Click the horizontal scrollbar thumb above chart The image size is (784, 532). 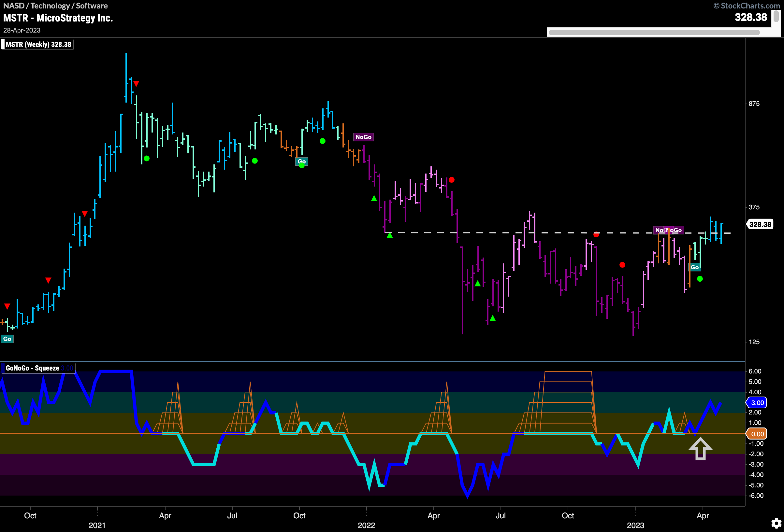click(x=654, y=33)
